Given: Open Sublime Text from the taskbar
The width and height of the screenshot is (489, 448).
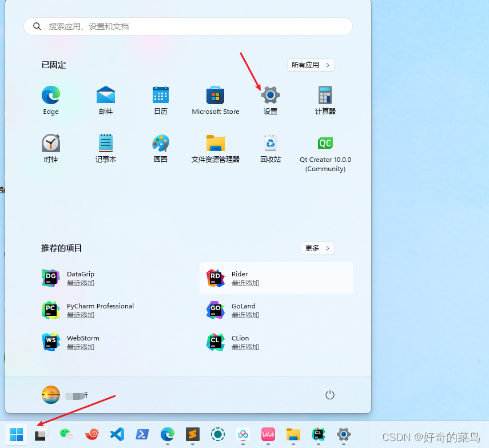Looking at the screenshot, I should (x=193, y=434).
